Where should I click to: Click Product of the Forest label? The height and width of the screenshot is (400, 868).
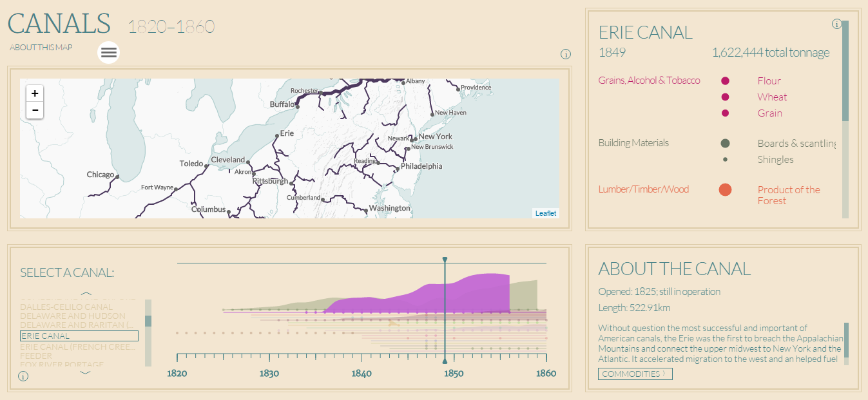click(x=789, y=195)
